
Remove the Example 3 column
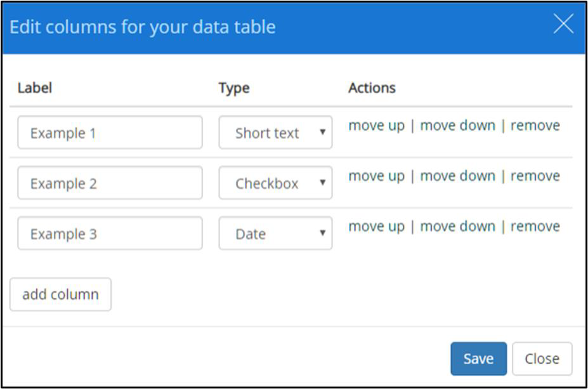(x=535, y=226)
